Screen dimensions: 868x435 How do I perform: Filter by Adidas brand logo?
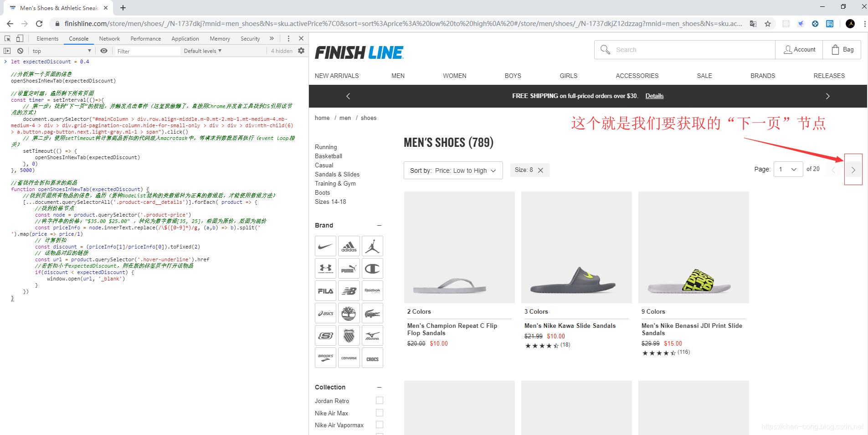[349, 246]
